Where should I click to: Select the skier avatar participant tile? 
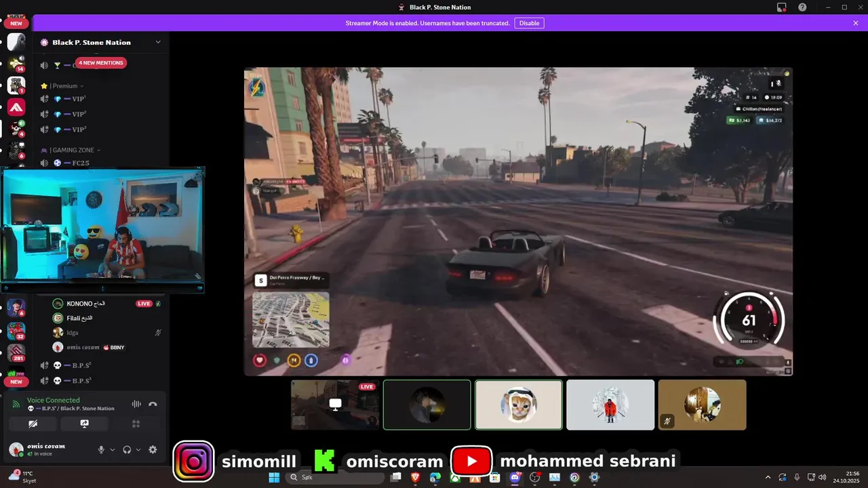(610, 405)
